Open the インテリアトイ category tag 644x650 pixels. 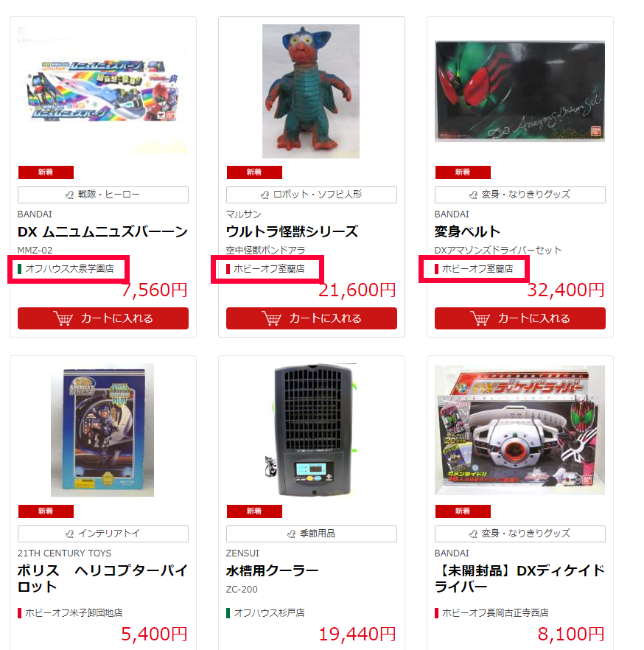click(x=102, y=534)
